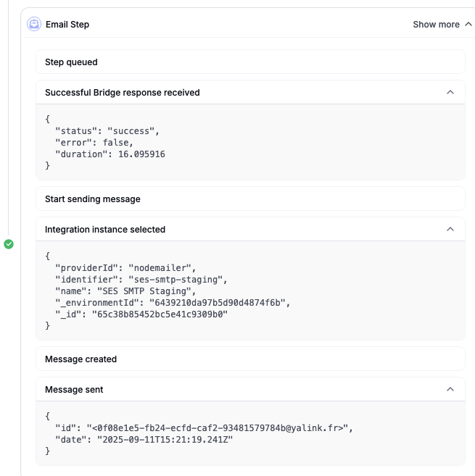Select the Step queued row
Image resolution: width=475 pixels, height=476 pixels.
pos(250,62)
